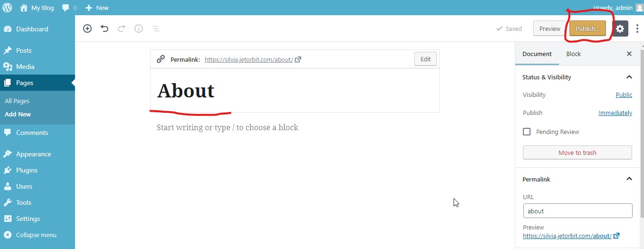
Task: Click the URL slug input field
Action: pyautogui.click(x=578, y=211)
